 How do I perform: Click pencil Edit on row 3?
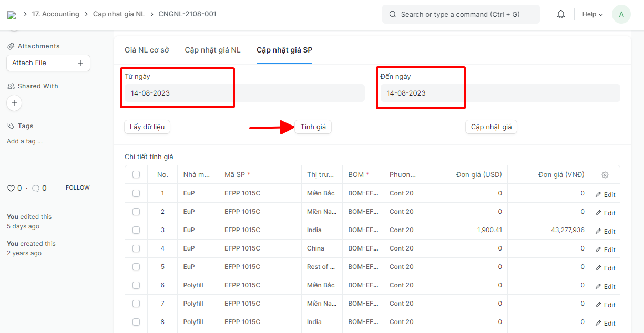[x=605, y=231]
